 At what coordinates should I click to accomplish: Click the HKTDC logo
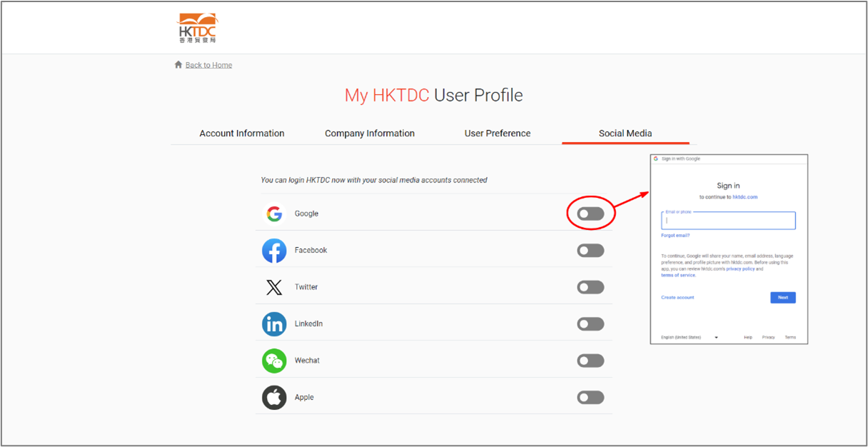click(x=198, y=29)
